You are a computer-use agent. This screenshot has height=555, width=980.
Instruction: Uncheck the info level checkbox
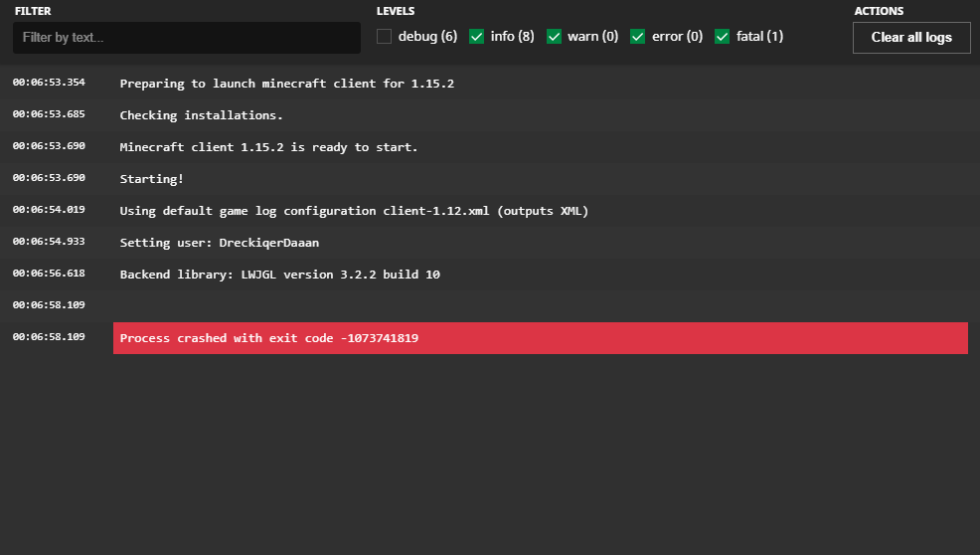[x=477, y=37]
